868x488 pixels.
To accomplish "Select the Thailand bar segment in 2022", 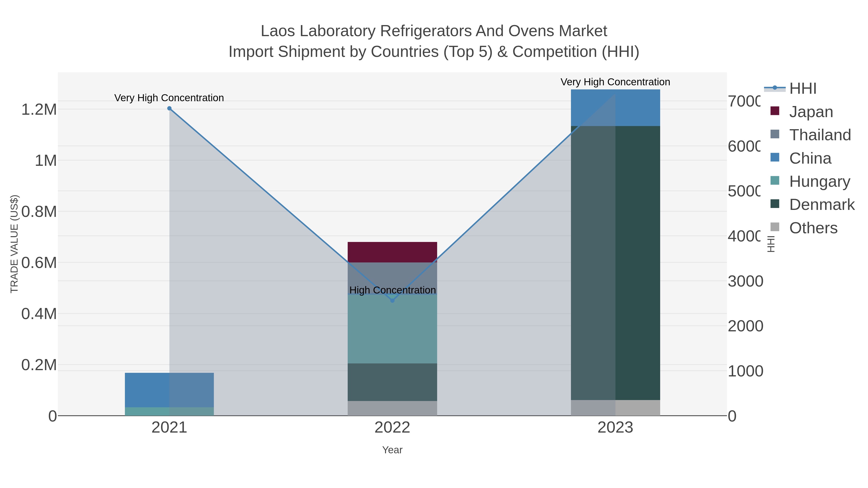I will (x=392, y=278).
